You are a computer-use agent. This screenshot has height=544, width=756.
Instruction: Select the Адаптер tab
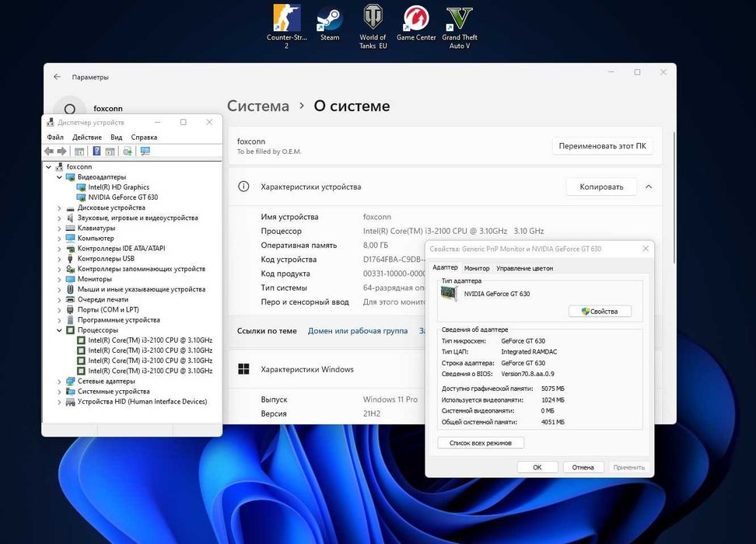tap(445, 267)
